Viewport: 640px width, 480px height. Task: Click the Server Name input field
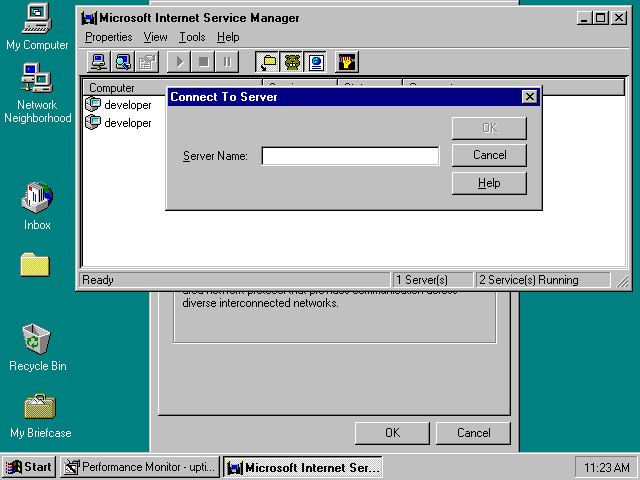(x=350, y=156)
